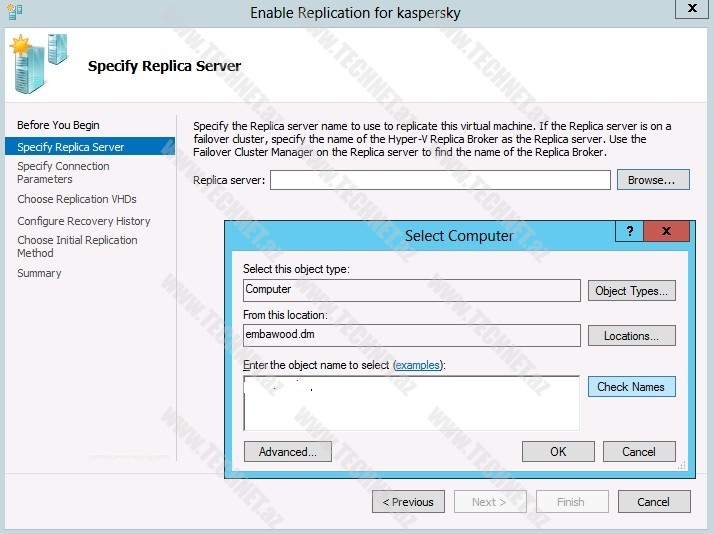Click the object name entry box
Viewport: 714px width, 534px height.
tap(411, 403)
